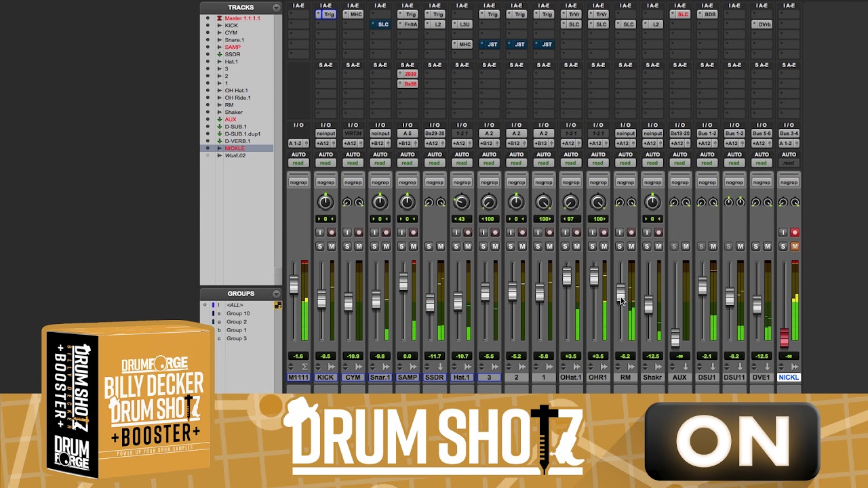Click the SSDR aux track arrow icon in list
This screenshot has width=868, height=488.
click(220, 54)
